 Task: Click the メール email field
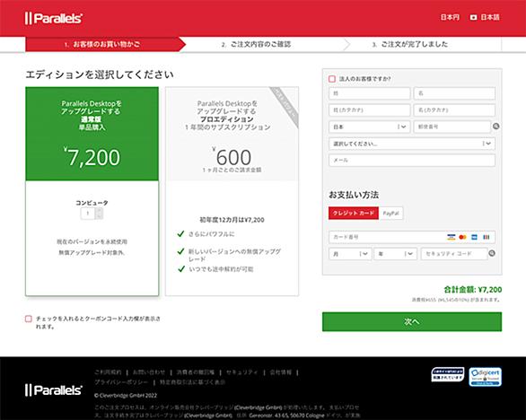tap(412, 161)
